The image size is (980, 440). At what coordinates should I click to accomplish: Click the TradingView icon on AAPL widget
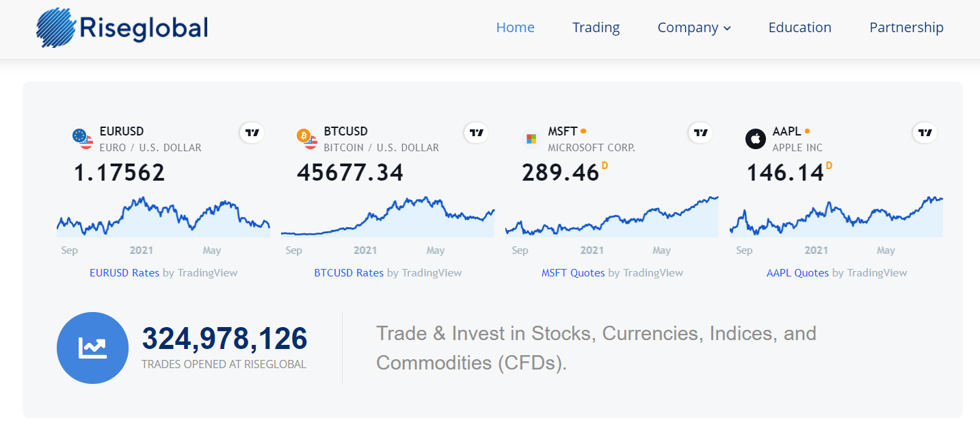[x=925, y=133]
